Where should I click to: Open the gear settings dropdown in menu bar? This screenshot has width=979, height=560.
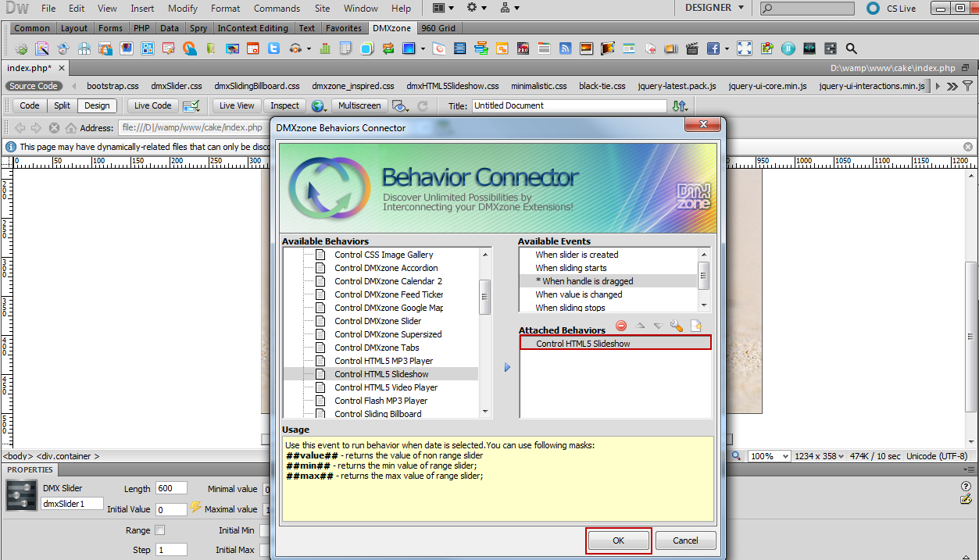pyautogui.click(x=477, y=9)
